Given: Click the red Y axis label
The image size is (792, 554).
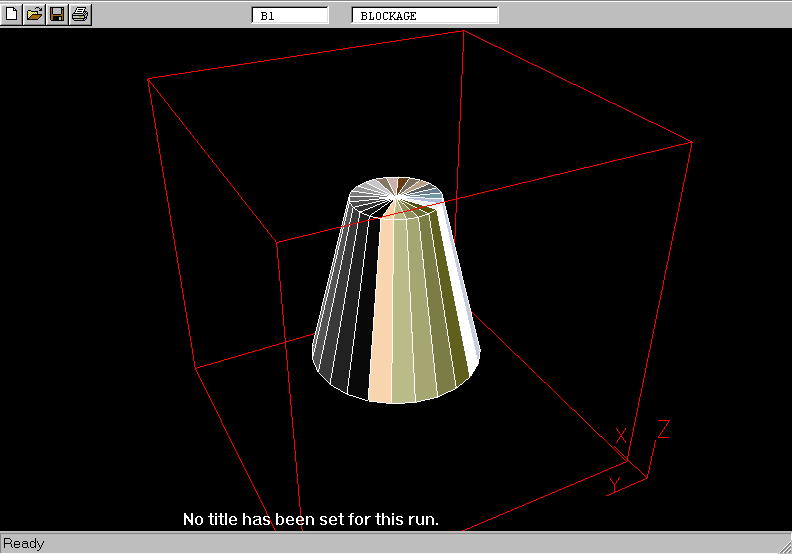Looking at the screenshot, I should (x=614, y=485).
